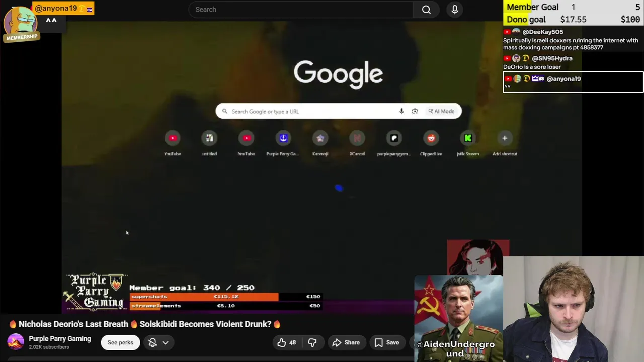The image size is (644, 362).
Task: Open the Clipped.live Reddit-icon shortcut
Action: (431, 143)
